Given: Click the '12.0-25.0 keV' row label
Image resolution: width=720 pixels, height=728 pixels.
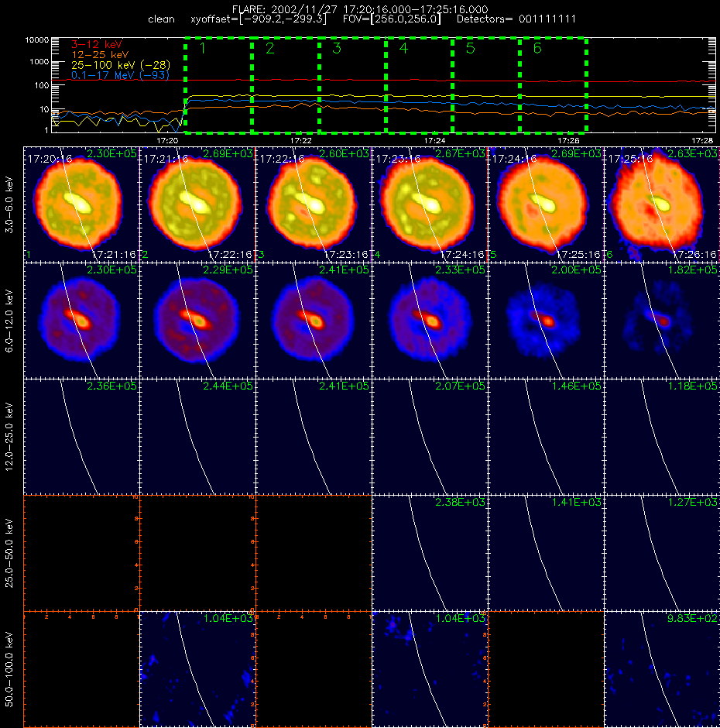Looking at the screenshot, I should tap(9, 437).
